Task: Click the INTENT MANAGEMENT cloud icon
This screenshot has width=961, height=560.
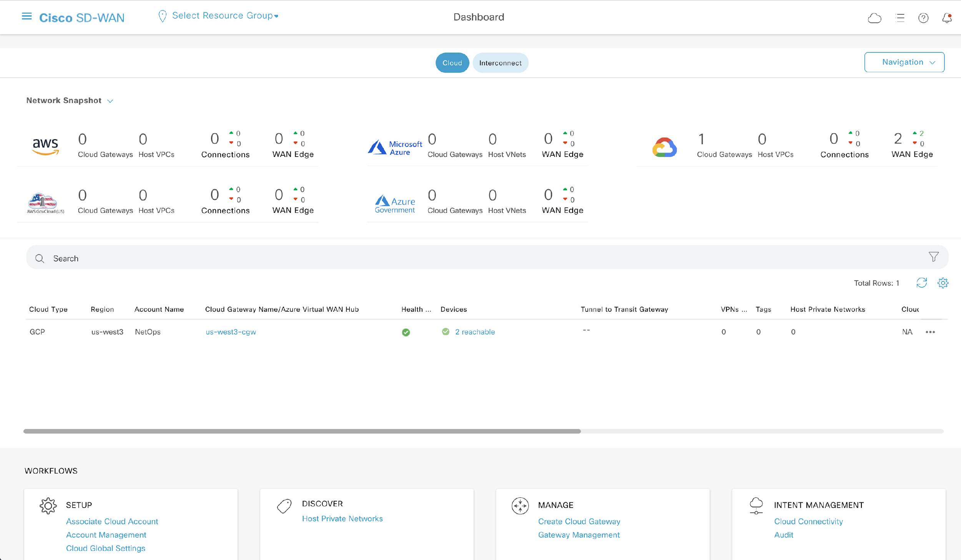Action: (x=756, y=505)
